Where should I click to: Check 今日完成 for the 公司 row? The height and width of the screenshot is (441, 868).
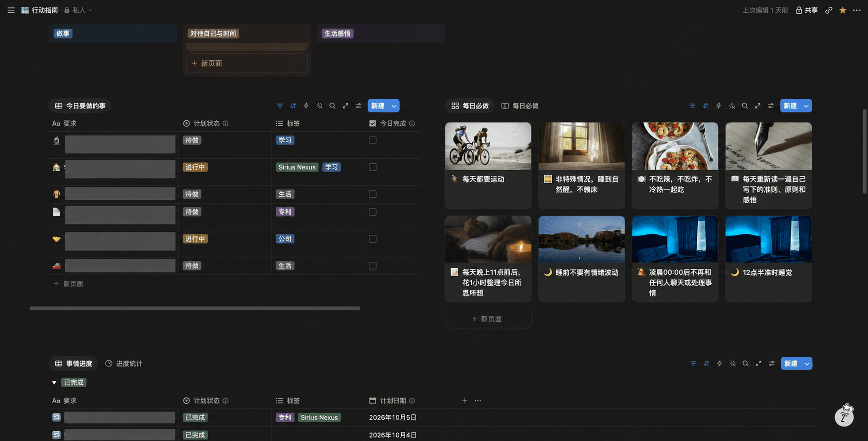373,239
